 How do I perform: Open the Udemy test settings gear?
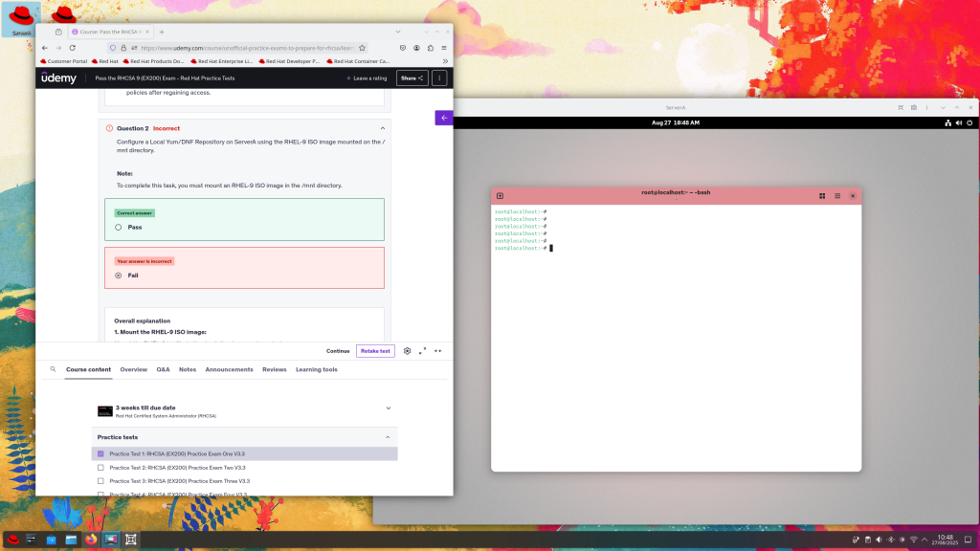pyautogui.click(x=408, y=351)
